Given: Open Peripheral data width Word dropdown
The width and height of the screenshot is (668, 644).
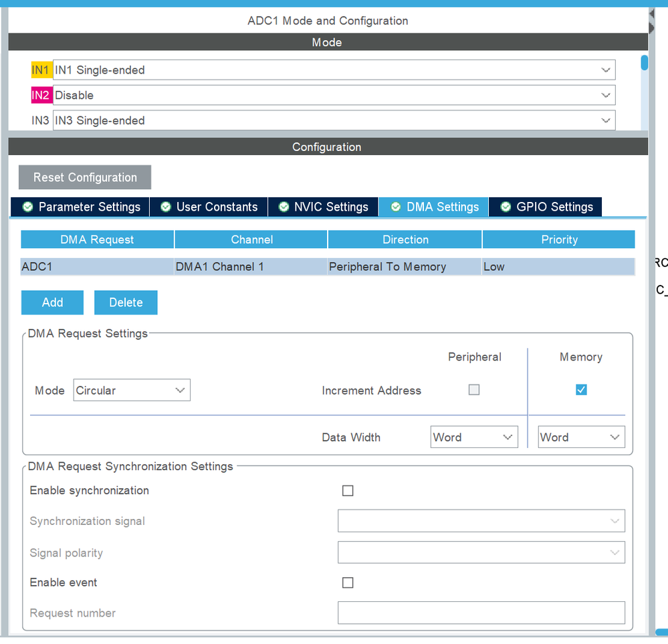Looking at the screenshot, I should point(474,437).
